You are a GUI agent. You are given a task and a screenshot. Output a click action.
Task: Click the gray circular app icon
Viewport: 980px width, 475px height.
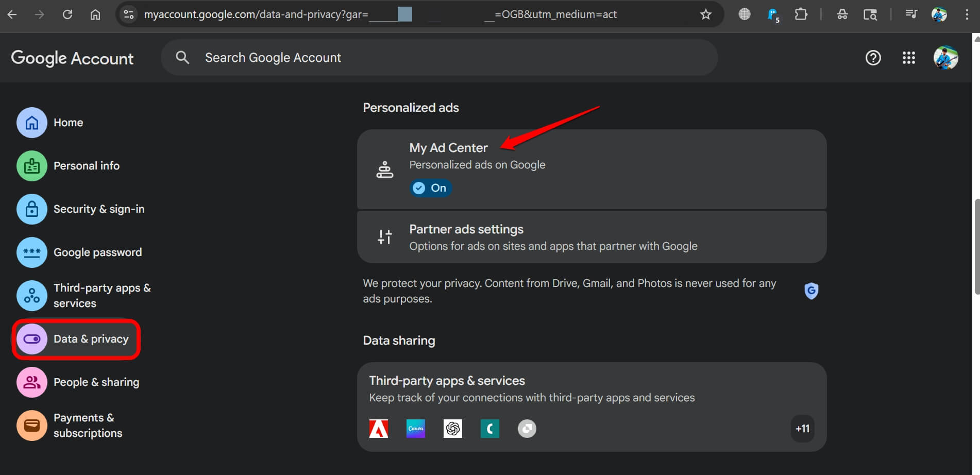[x=527, y=429]
